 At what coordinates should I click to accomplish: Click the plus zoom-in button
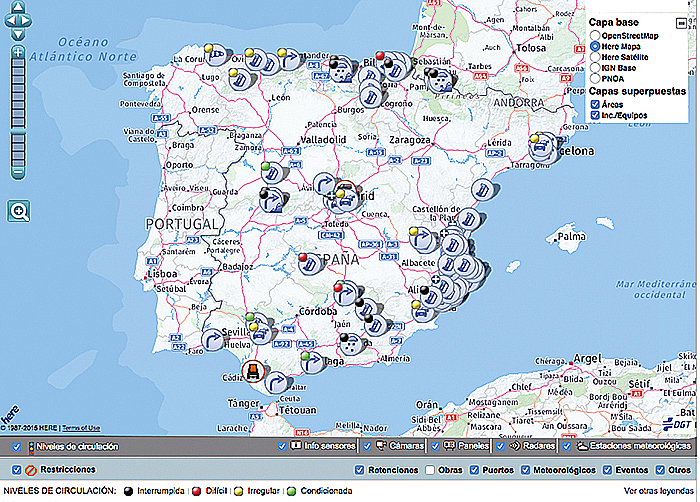[18, 50]
